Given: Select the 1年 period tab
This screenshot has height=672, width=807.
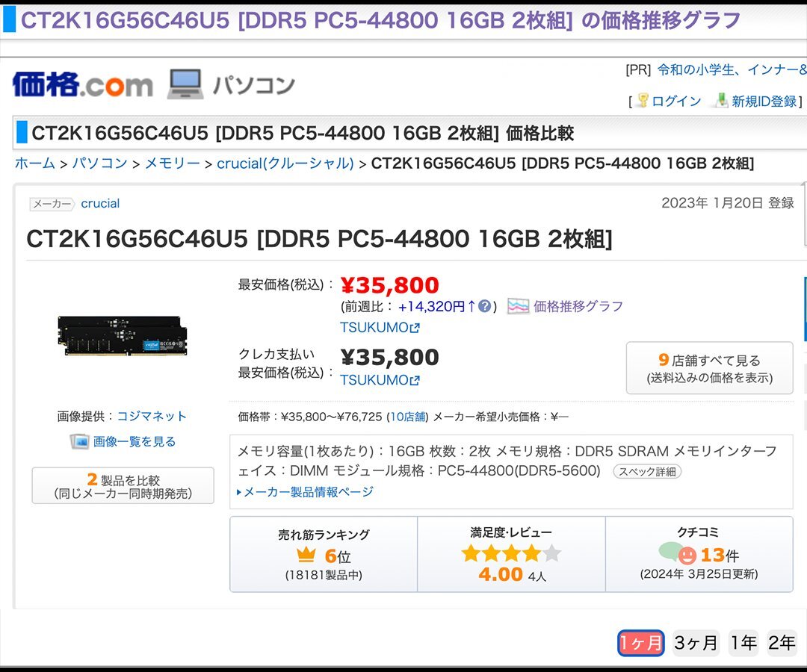Looking at the screenshot, I should 743,643.
